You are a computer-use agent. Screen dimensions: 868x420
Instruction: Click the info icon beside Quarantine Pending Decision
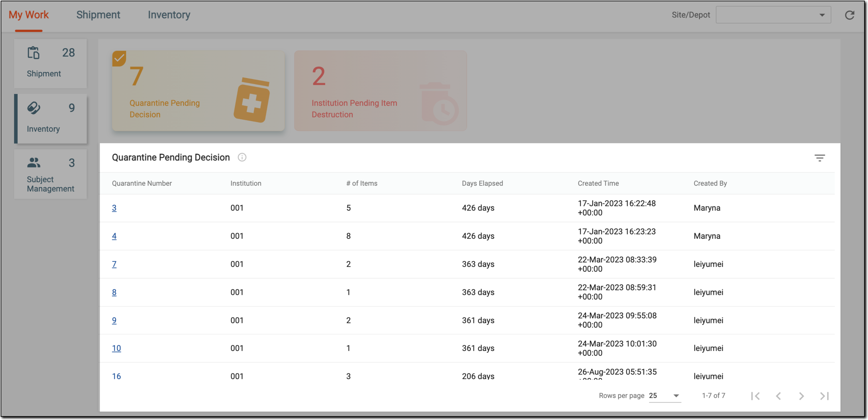tap(242, 157)
